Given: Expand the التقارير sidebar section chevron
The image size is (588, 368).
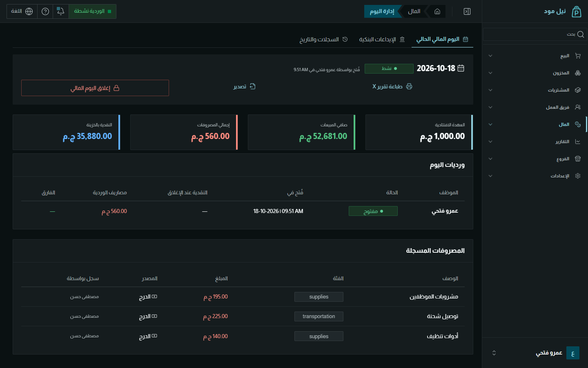Looking at the screenshot, I should tap(490, 141).
